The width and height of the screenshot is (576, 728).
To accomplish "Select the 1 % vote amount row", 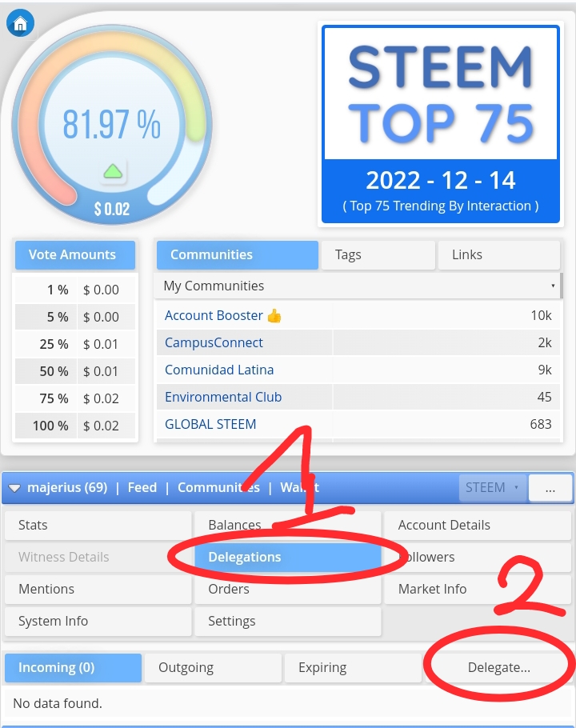I will point(75,290).
